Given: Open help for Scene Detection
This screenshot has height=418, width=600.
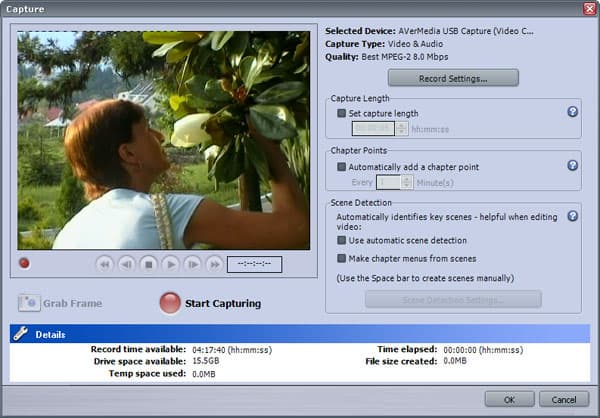Looking at the screenshot, I should (x=572, y=216).
